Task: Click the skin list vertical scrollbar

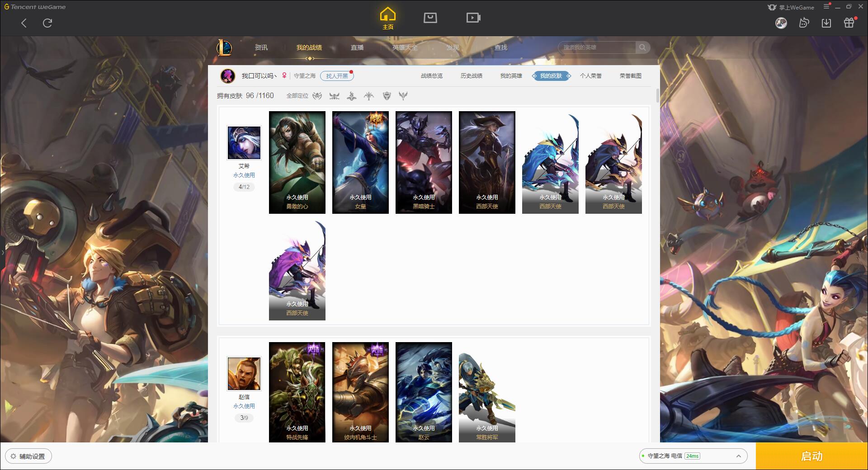Action: [x=657, y=96]
